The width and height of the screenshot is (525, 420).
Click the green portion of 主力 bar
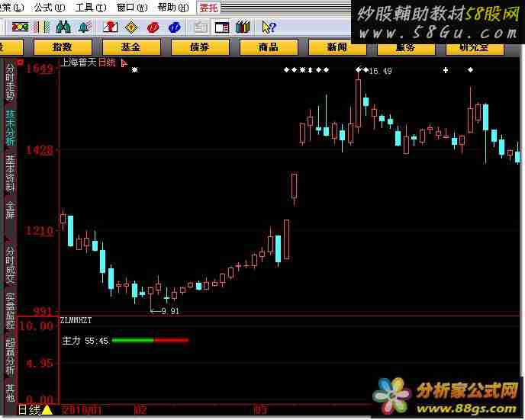(x=133, y=341)
